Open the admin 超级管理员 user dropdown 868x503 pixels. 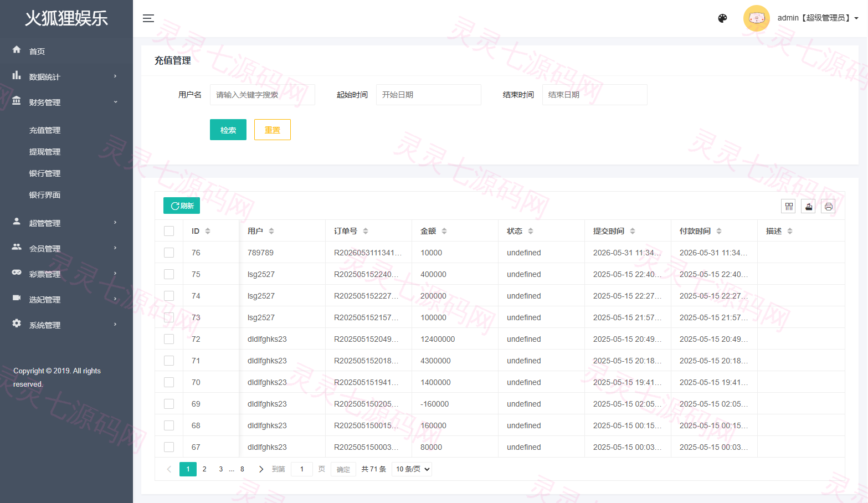(x=818, y=18)
